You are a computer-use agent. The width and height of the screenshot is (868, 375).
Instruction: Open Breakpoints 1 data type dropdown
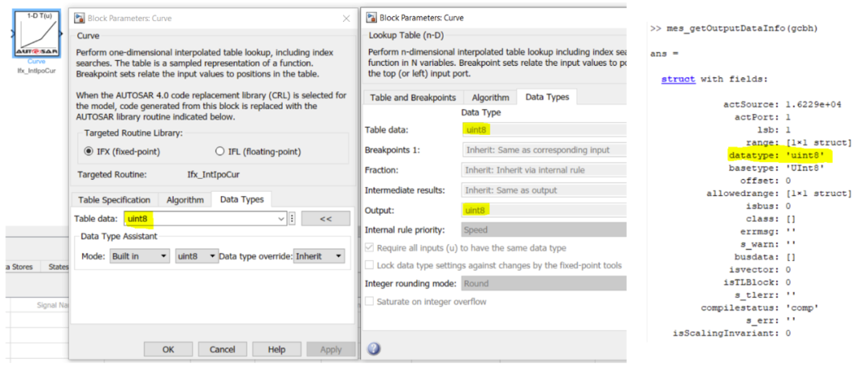click(x=543, y=150)
